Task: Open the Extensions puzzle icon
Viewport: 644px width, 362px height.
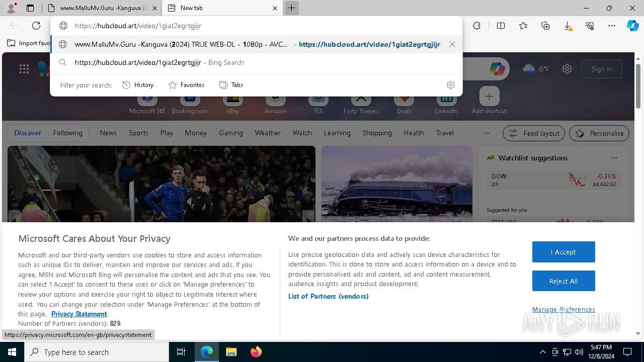Action: coord(477,26)
